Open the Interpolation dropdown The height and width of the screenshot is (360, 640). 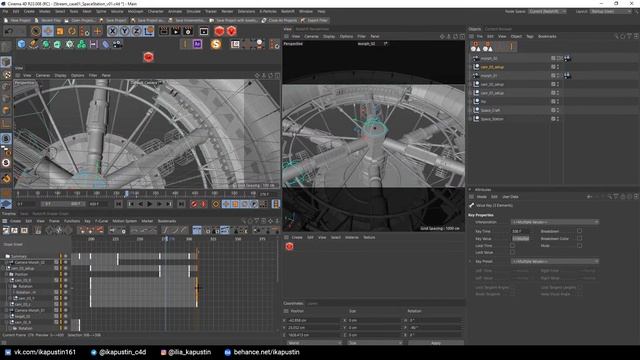(x=555, y=222)
